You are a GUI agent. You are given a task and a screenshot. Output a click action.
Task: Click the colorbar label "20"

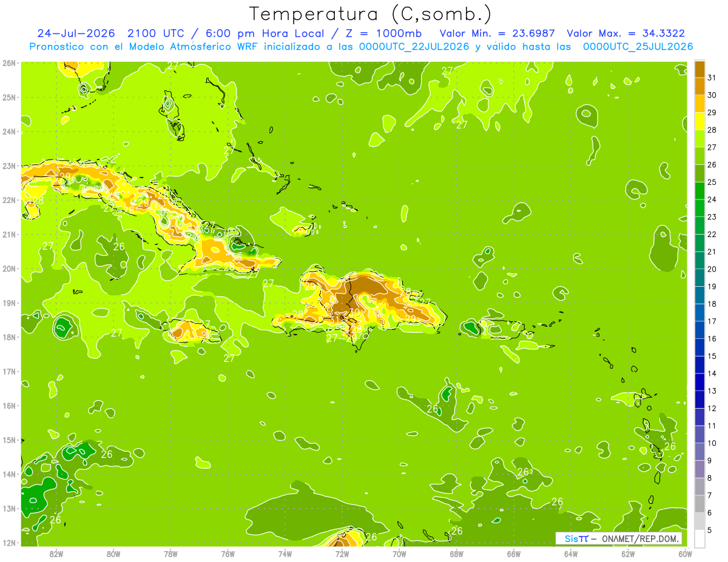(712, 269)
